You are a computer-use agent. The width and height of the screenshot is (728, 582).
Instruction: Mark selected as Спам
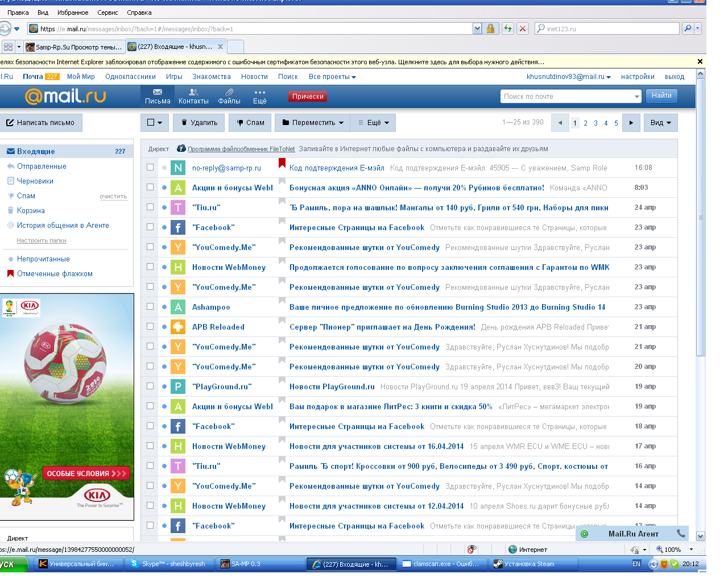(250, 123)
